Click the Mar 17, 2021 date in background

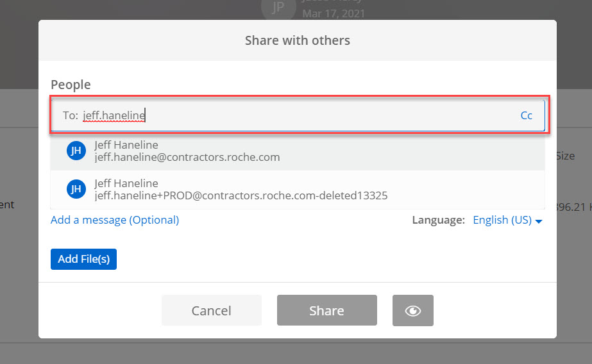[334, 13]
